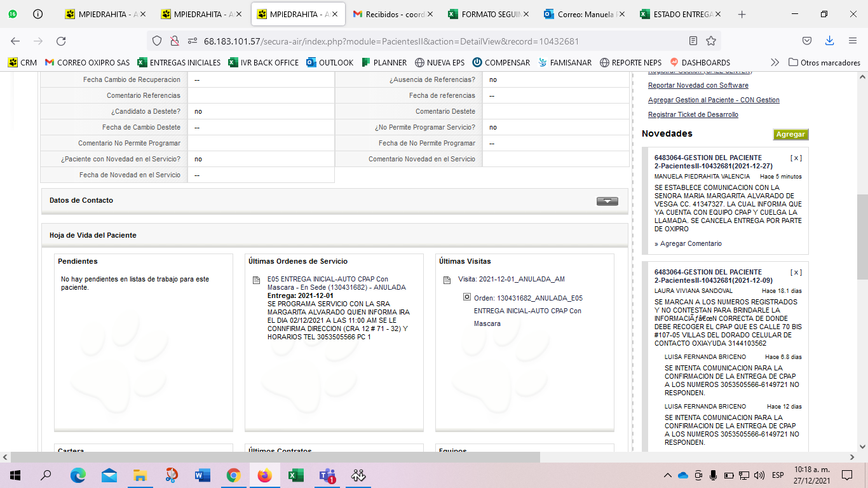
Task: Collapse the Datos de Contacto section
Action: pyautogui.click(x=607, y=201)
